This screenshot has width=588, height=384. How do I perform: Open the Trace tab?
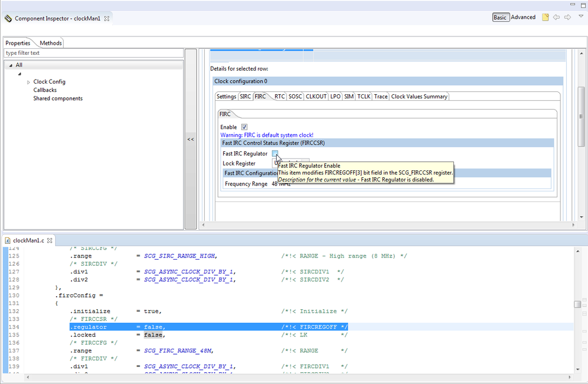381,97
